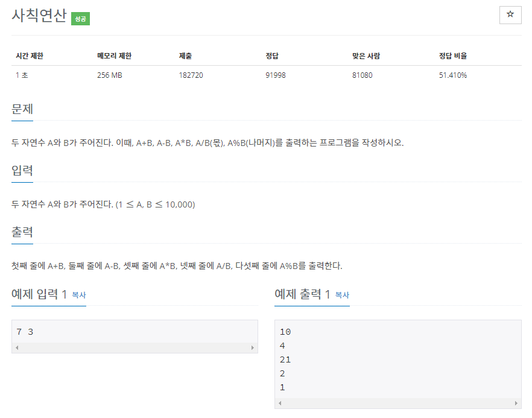
Task: Click the 정답 비율 column header
Action: tap(453, 56)
